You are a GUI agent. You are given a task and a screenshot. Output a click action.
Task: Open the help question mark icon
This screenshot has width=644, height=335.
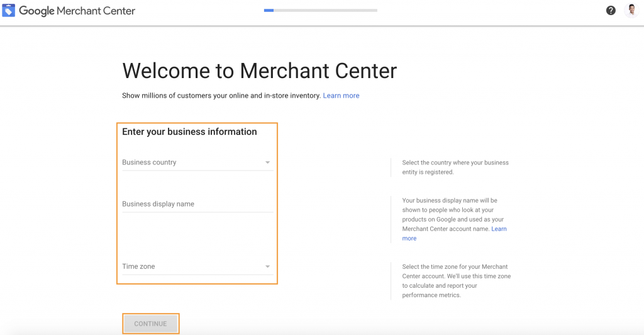pos(611,11)
